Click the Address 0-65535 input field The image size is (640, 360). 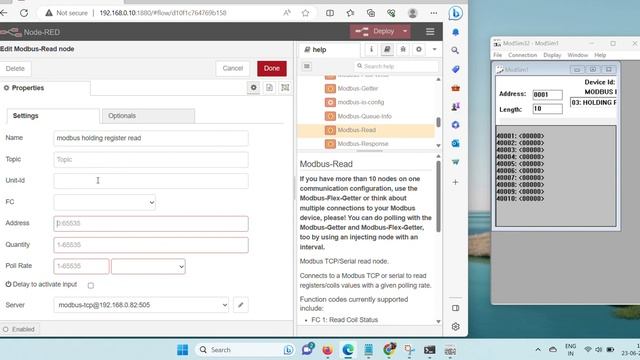(151, 224)
